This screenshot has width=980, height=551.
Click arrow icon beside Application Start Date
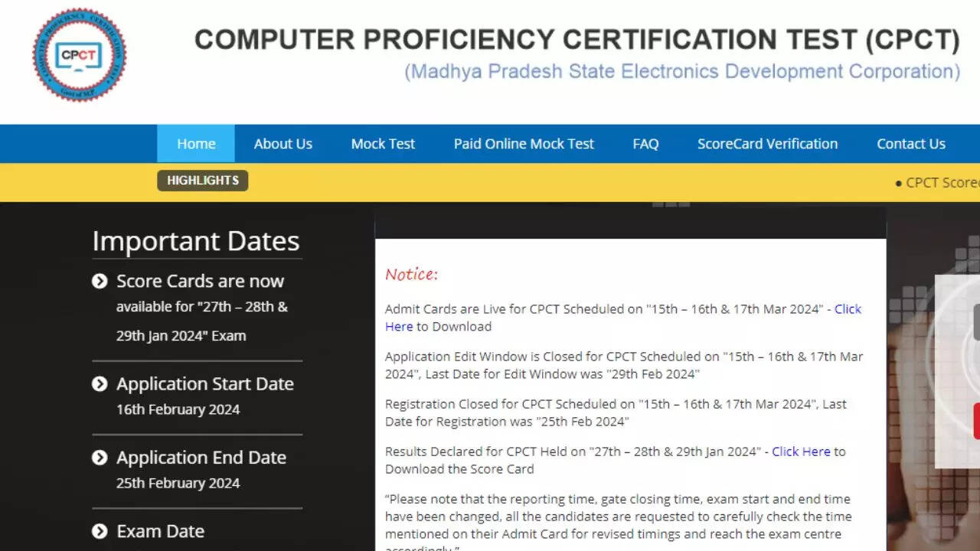click(100, 384)
